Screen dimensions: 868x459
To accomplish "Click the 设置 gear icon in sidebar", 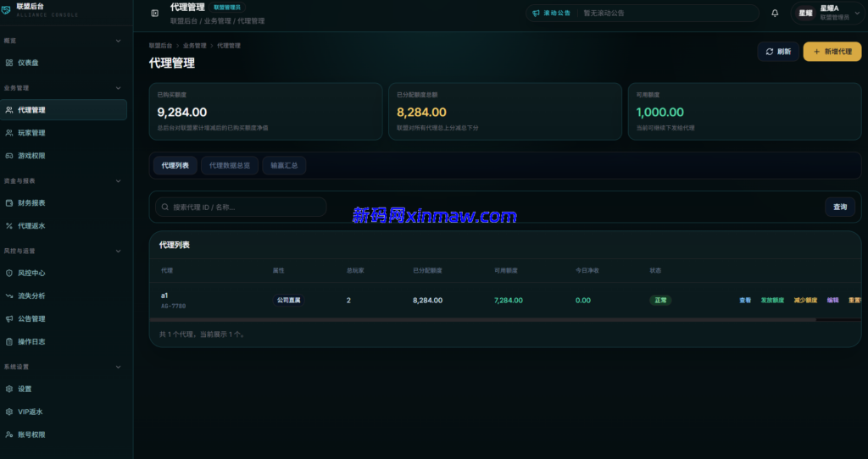I will click(x=8, y=389).
